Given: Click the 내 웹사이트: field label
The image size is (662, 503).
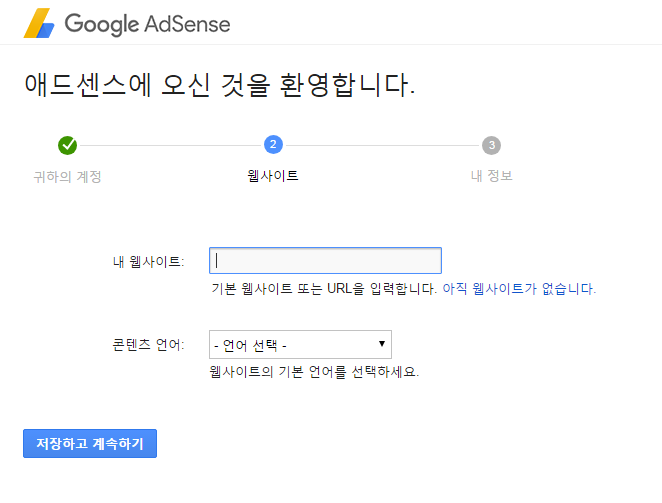Looking at the screenshot, I should pyautogui.click(x=149, y=262).
